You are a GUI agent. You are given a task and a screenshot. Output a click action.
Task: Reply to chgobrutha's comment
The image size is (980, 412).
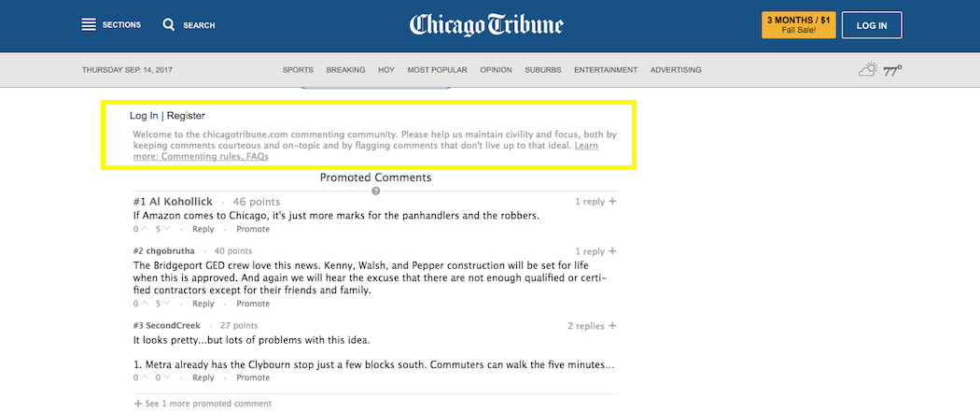coord(203,304)
